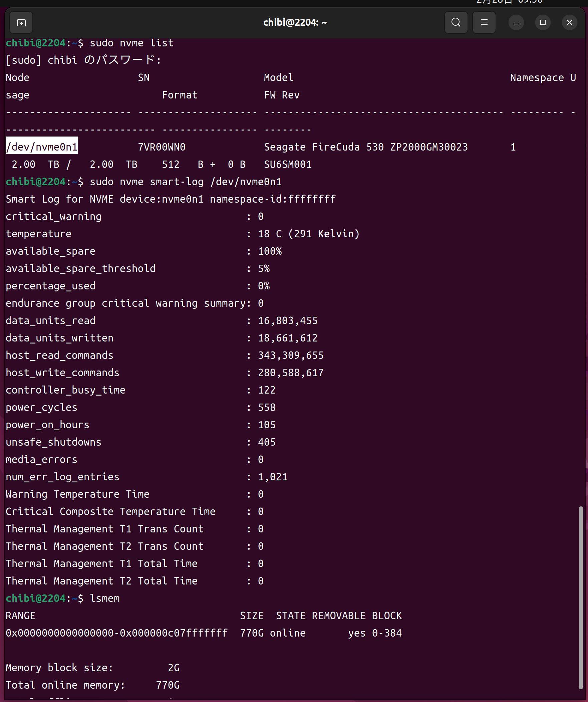This screenshot has height=702, width=588.
Task: Close the terminal window
Action: 569,23
